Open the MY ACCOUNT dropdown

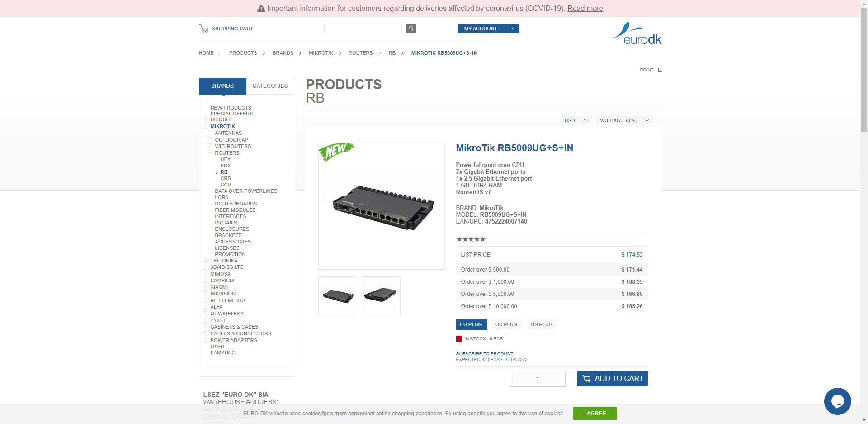(489, 29)
